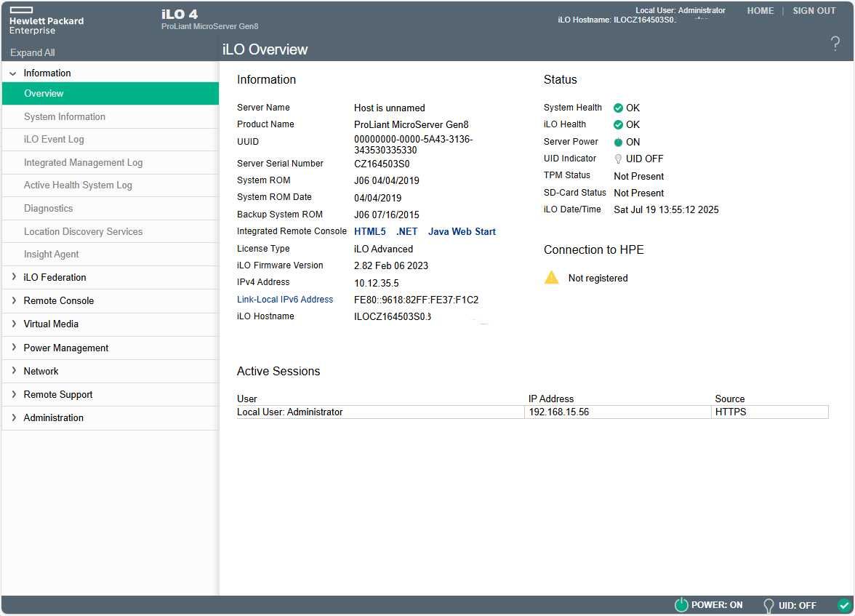The height and width of the screenshot is (616, 855).
Task: Click the 'Not registered' status text
Action: [598, 279]
